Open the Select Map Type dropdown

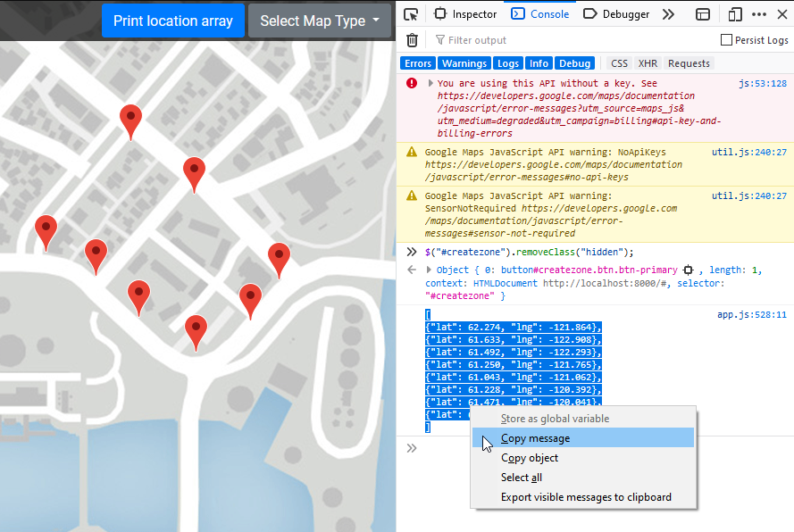point(319,20)
